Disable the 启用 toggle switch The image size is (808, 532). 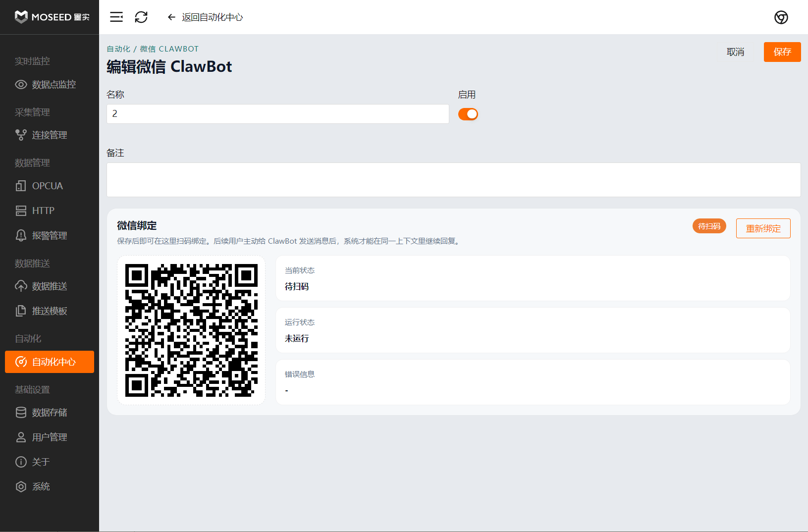[468, 114]
